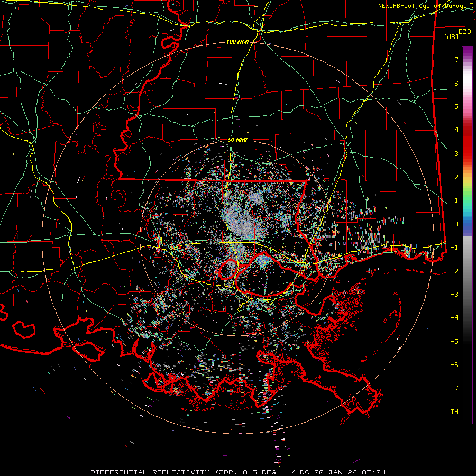476x476 pixels.
Task: Click the red band of the color bar
Action: pos(467,143)
